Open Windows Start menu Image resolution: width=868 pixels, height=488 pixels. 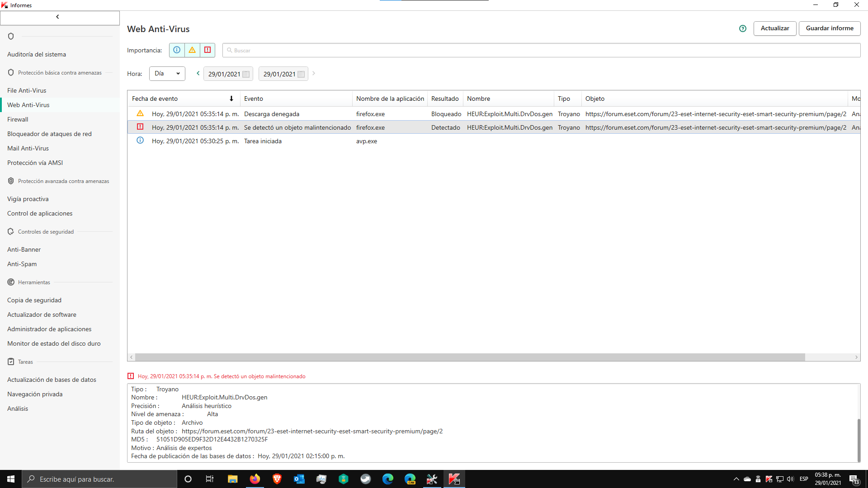[x=11, y=479]
